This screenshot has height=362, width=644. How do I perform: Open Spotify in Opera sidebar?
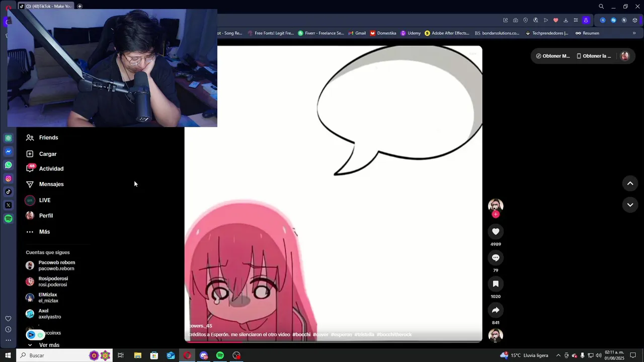point(9,219)
